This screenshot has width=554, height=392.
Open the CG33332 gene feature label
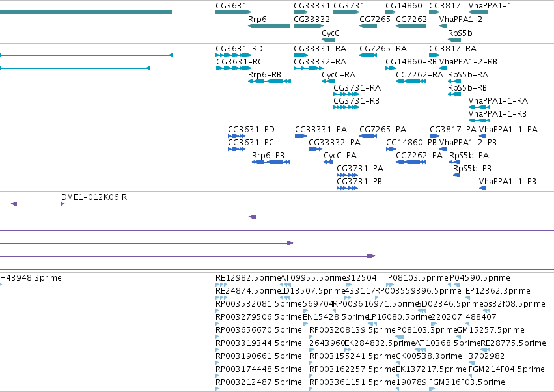[x=312, y=19]
